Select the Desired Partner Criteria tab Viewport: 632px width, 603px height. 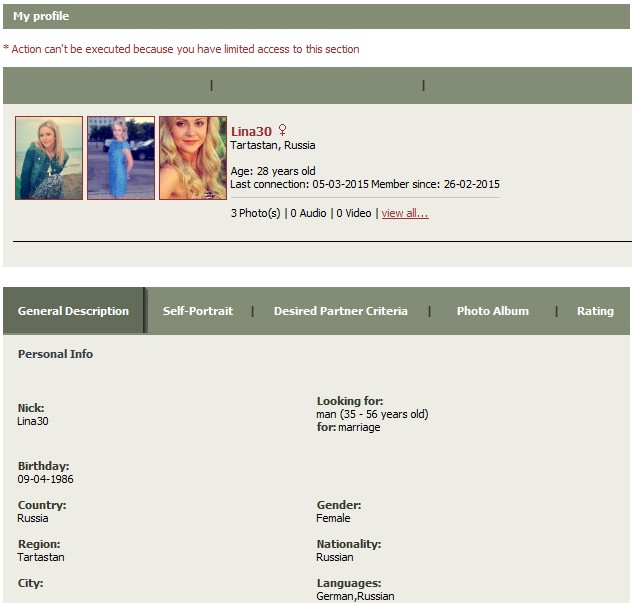[x=341, y=311]
